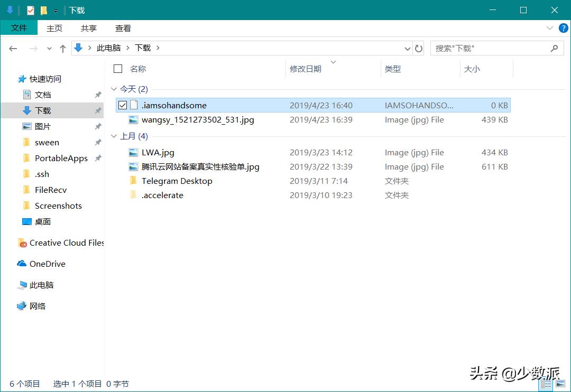Open the 文件 menu
Screen dimensions: 571x392
point(19,28)
